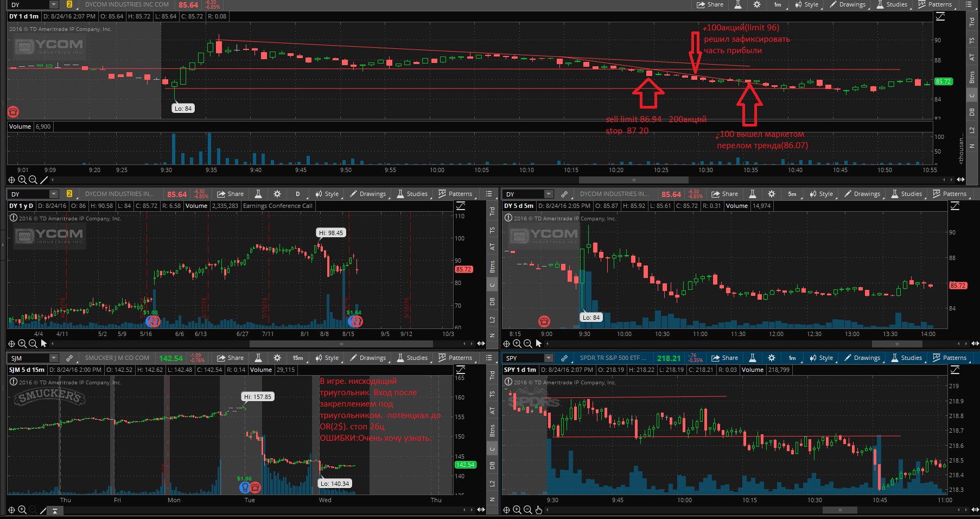
Task: Zoom out on top DY 1m chart
Action: (x=33, y=180)
